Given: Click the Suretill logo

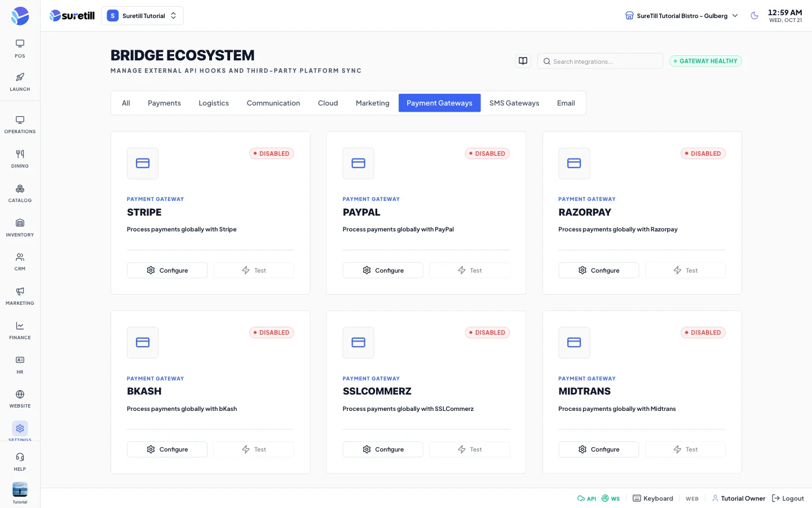Looking at the screenshot, I should (72, 16).
